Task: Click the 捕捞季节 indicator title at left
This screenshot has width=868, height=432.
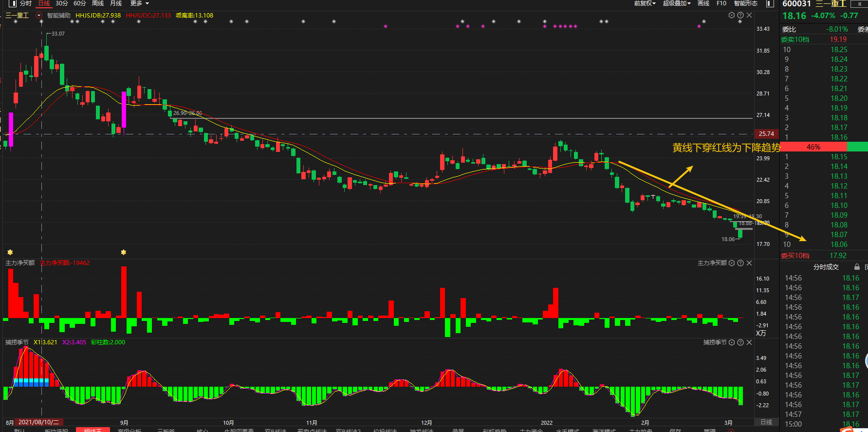Action: [17, 342]
